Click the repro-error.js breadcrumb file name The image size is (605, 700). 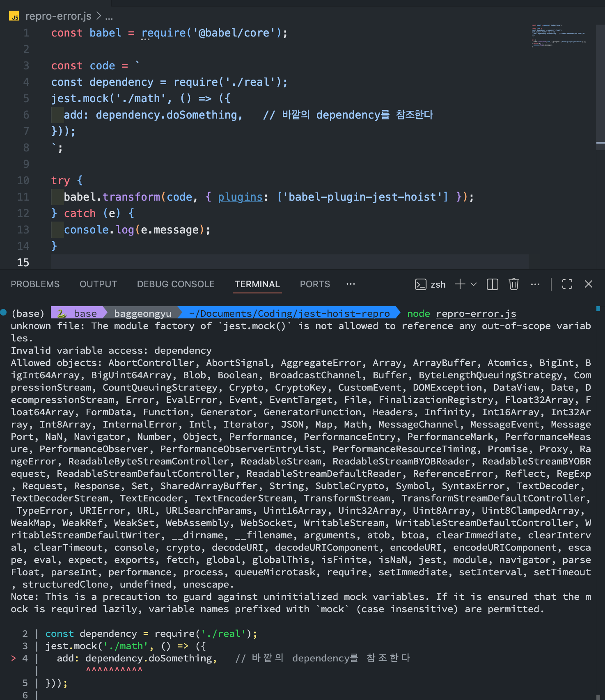[x=58, y=16]
